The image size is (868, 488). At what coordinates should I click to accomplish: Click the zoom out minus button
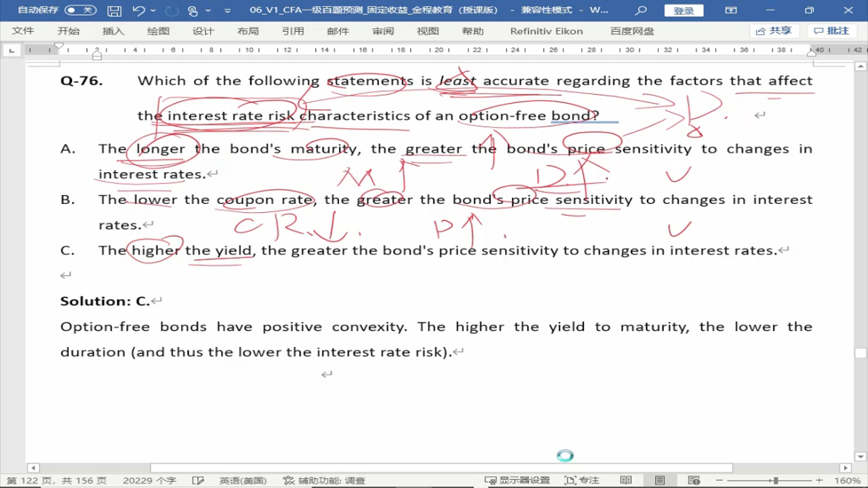point(719,481)
